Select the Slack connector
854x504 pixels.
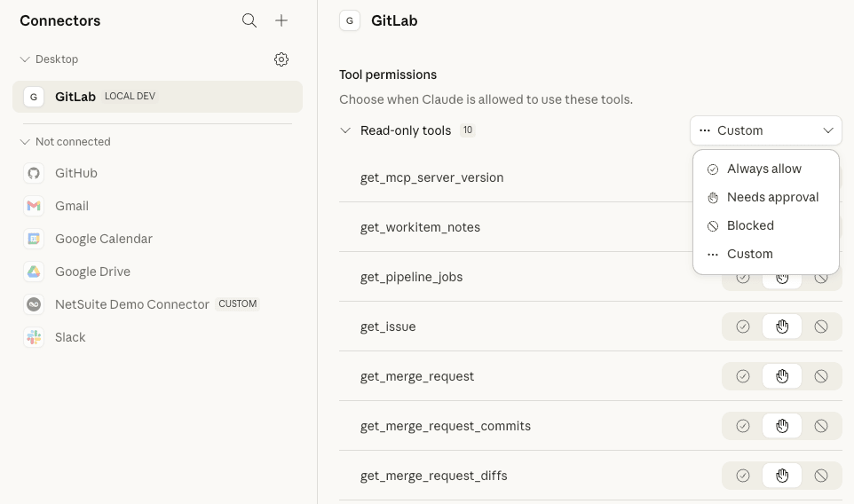(x=70, y=337)
